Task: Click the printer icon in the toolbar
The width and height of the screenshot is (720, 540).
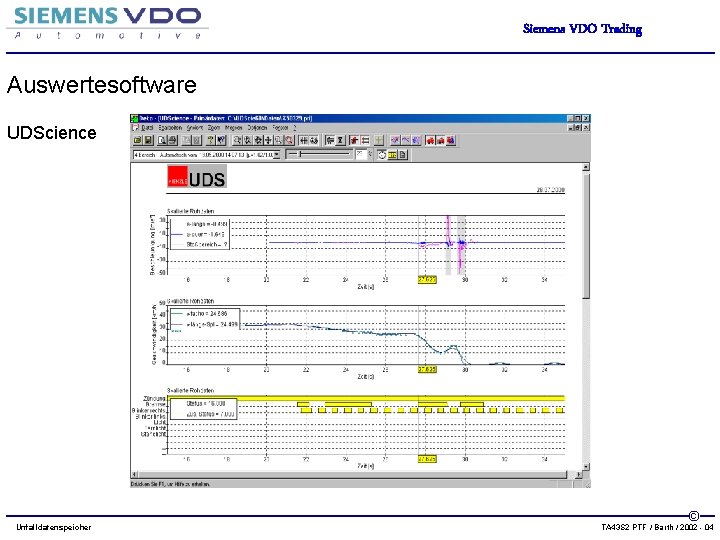Action: (173, 140)
